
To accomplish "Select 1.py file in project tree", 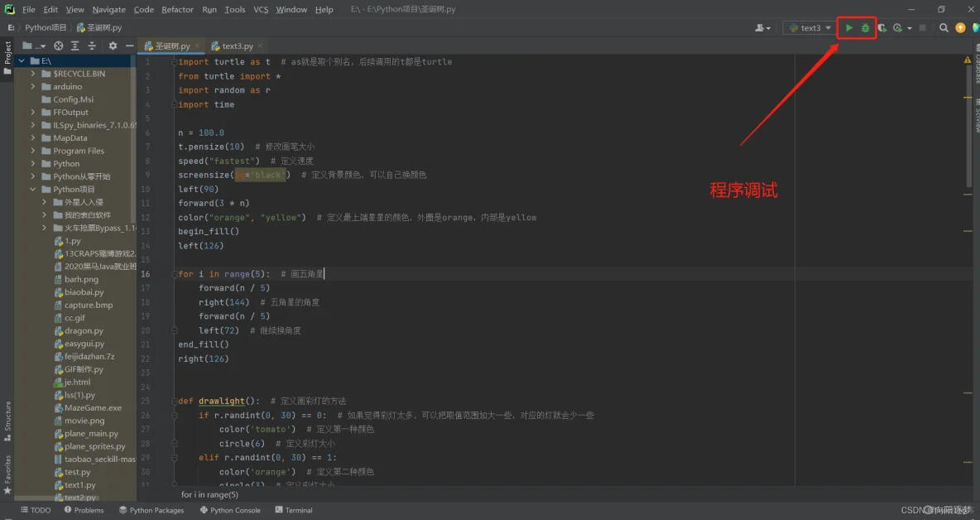I will (73, 241).
